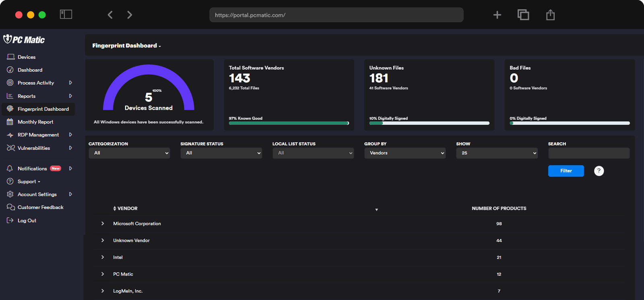Open the Signature Status dropdown

pos(221,153)
